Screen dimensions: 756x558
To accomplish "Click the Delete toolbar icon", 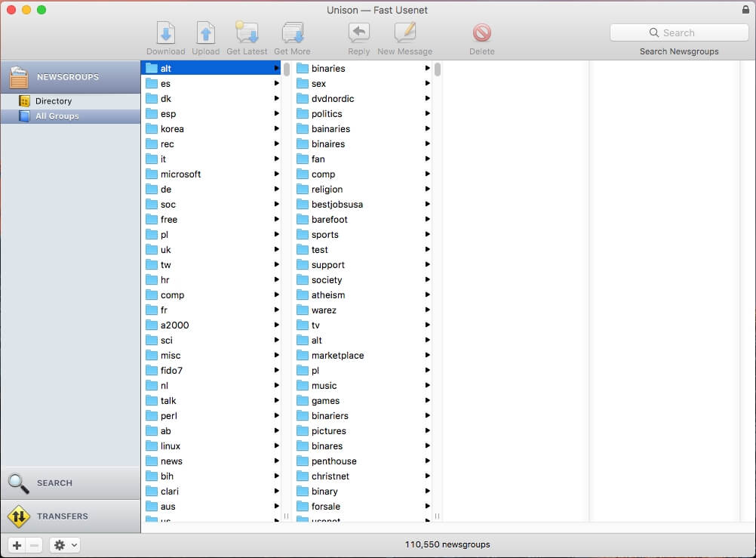I will pyautogui.click(x=481, y=32).
